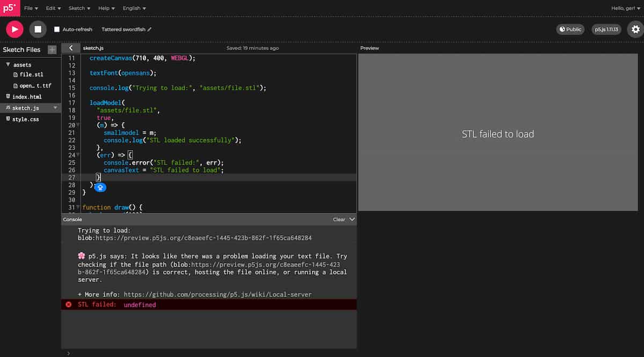Click the sketch.js editor tab title
Viewport: 644px width, 357px height.
[x=93, y=48]
